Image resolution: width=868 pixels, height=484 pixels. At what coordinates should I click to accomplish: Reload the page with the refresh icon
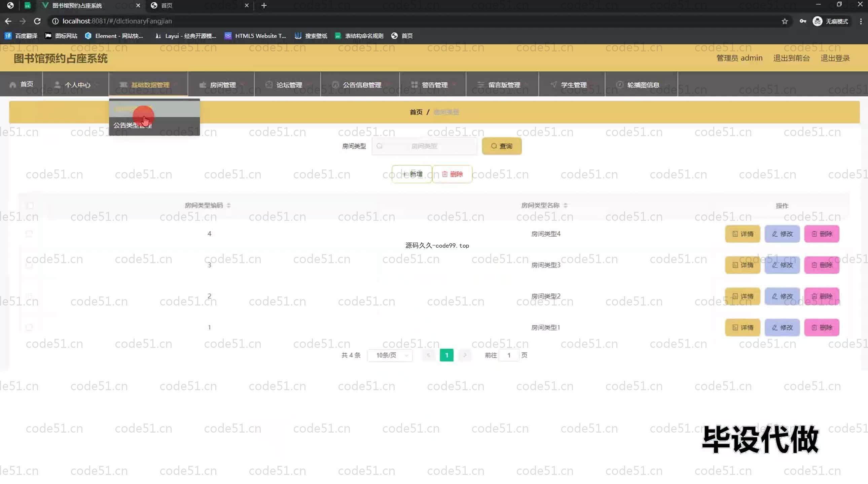tap(37, 21)
